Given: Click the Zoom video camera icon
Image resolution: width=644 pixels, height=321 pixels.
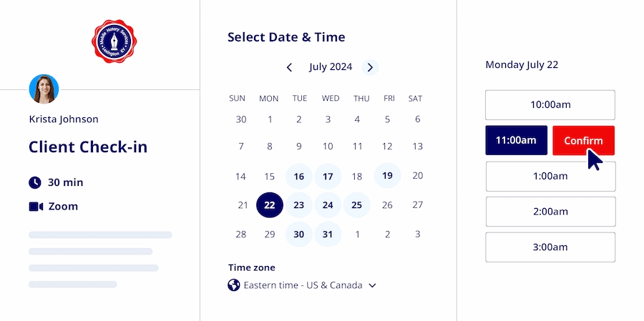Looking at the screenshot, I should [36, 207].
